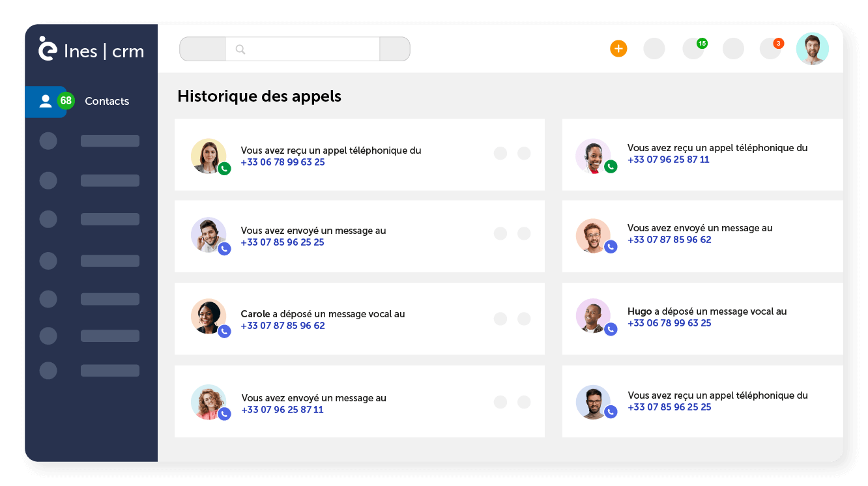The image size is (868, 486).
Task: Click the first action dot on the top call entry
Action: [500, 153]
